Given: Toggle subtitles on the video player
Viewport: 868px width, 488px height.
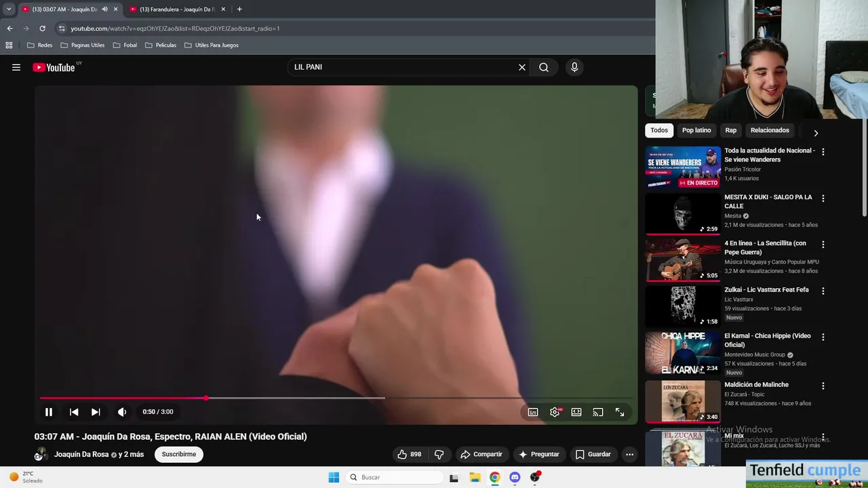Looking at the screenshot, I should [533, 412].
